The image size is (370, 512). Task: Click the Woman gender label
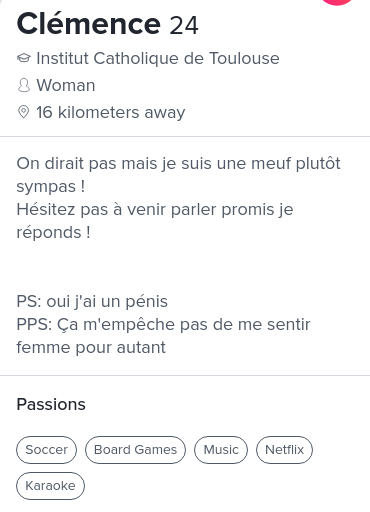[x=66, y=85]
